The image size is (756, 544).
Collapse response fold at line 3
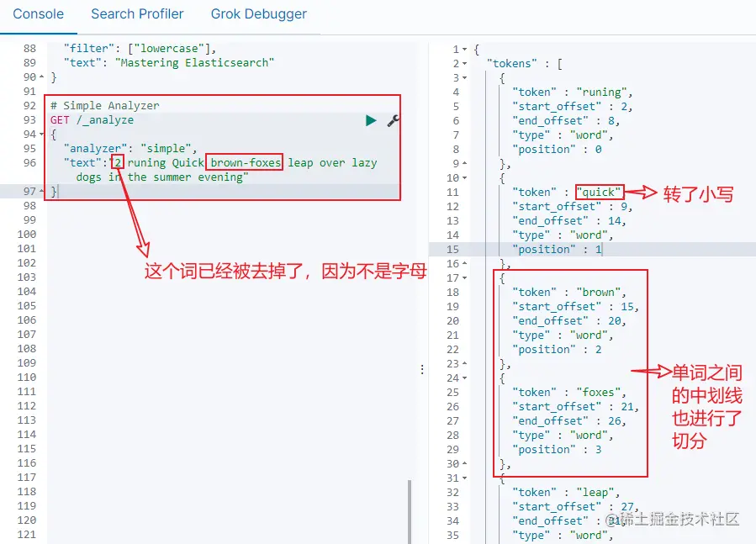point(464,77)
